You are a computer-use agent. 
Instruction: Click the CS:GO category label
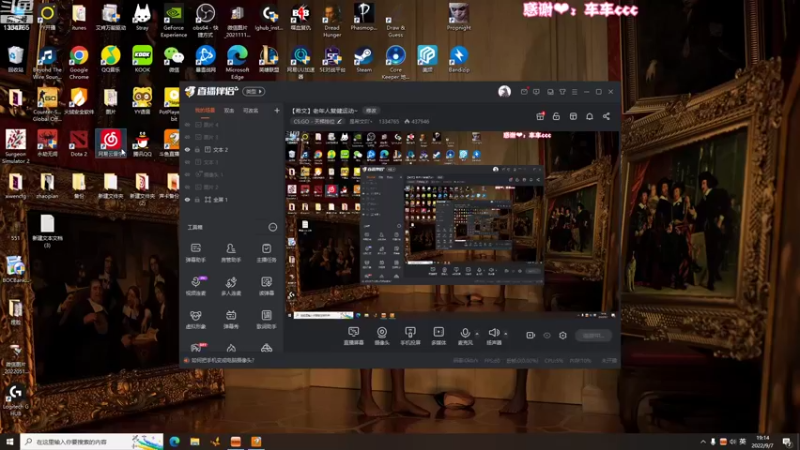click(314, 121)
